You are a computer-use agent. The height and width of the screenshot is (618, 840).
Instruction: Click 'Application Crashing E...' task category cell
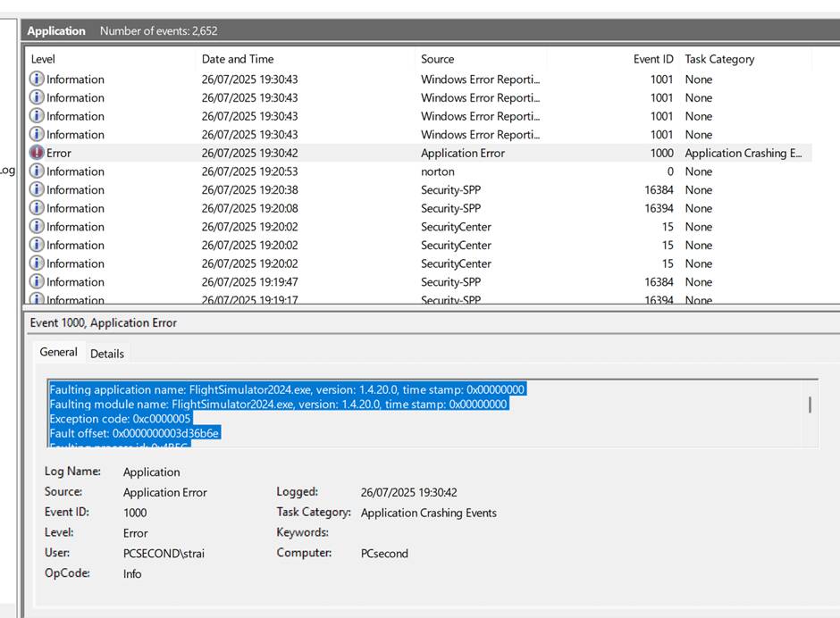tap(743, 154)
